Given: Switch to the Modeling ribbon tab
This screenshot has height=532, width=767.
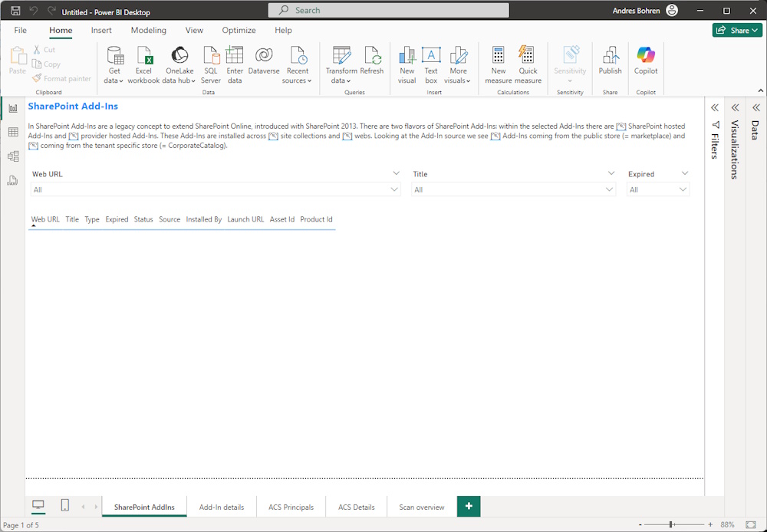Looking at the screenshot, I should click(148, 30).
